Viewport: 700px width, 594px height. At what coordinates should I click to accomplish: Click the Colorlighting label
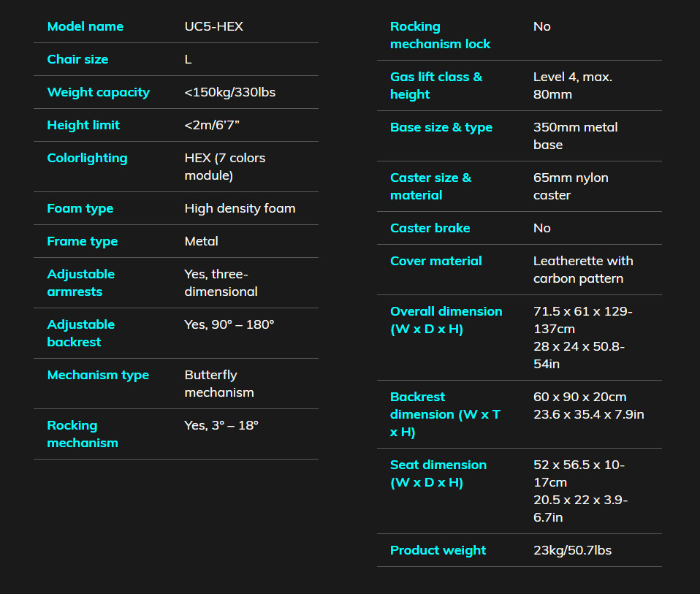(88, 158)
